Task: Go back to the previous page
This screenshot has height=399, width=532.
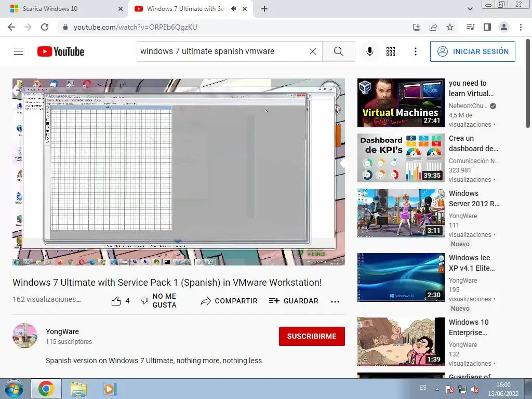Action: click(x=11, y=27)
